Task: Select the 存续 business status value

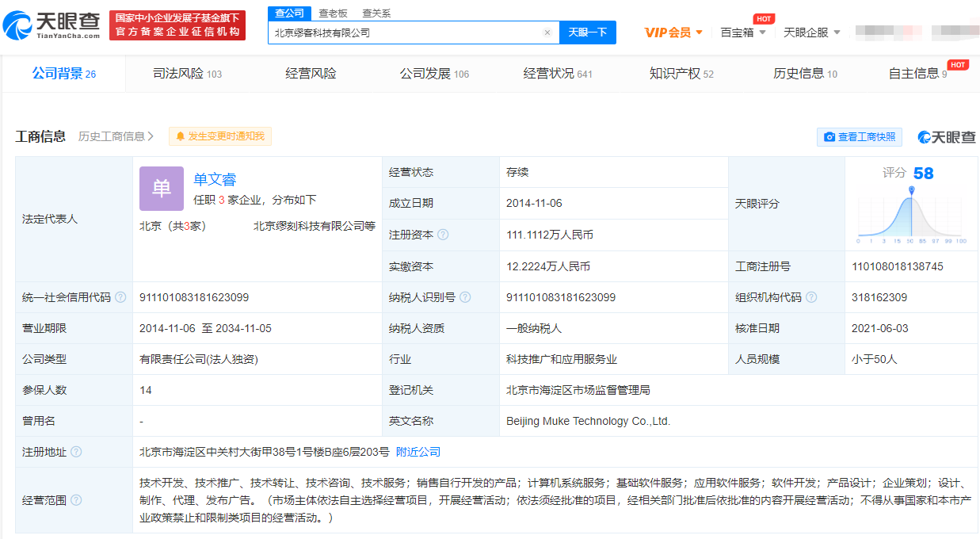Action: [x=517, y=172]
